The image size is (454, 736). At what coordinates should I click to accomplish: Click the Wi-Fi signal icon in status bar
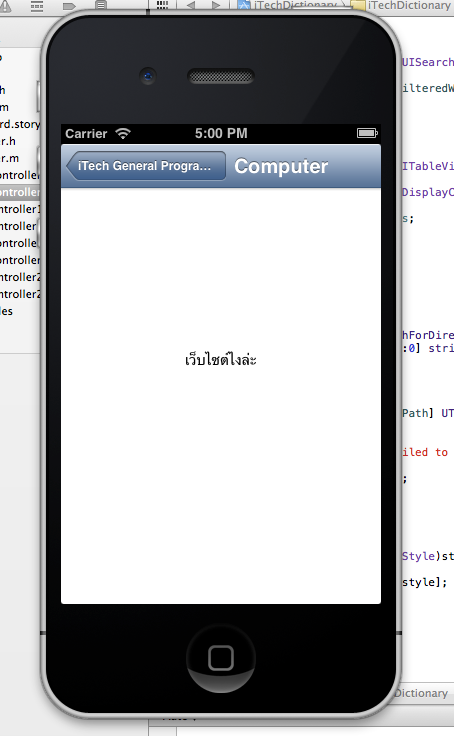pos(123,133)
